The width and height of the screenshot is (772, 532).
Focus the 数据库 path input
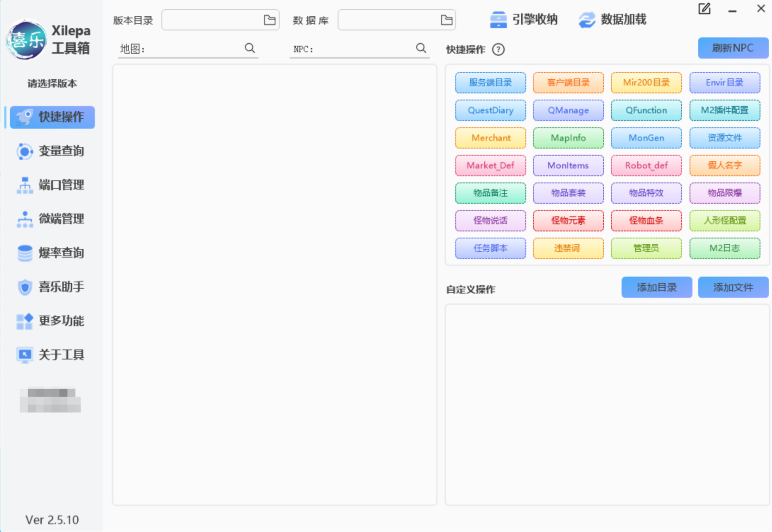click(397, 20)
